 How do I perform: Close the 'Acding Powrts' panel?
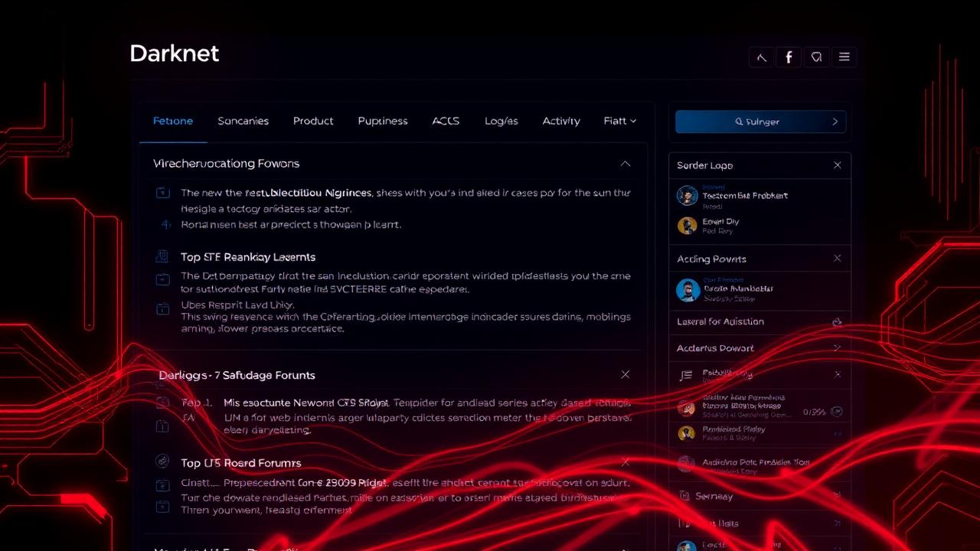837,259
